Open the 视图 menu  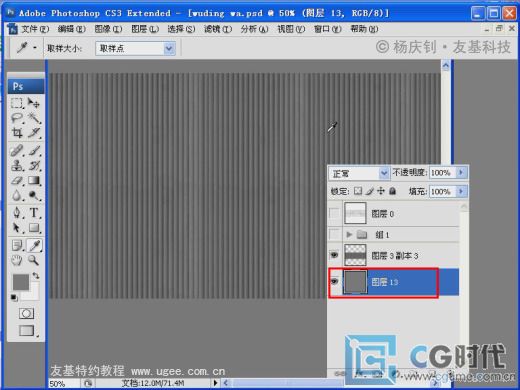pyautogui.click(x=291, y=29)
